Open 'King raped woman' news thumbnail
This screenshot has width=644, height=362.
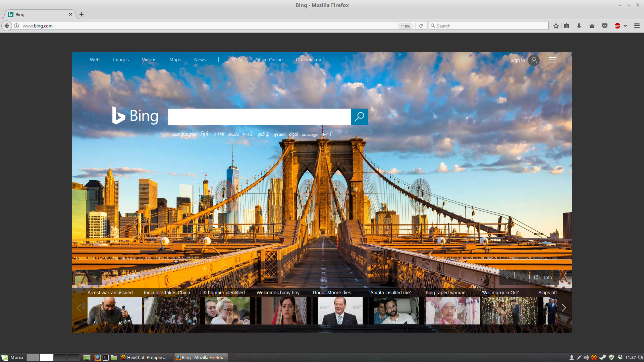pos(453,311)
